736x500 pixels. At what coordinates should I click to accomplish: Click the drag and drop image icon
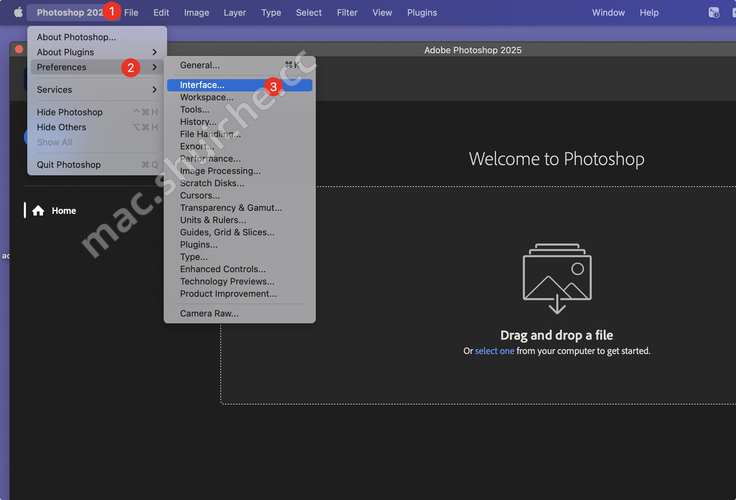(557, 278)
